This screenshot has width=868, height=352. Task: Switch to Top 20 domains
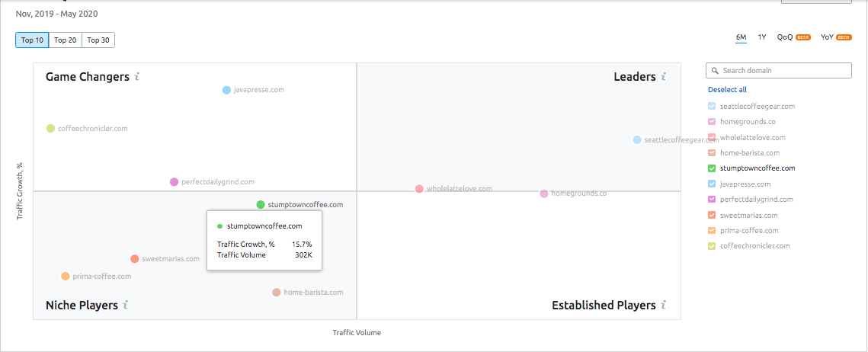click(x=66, y=40)
